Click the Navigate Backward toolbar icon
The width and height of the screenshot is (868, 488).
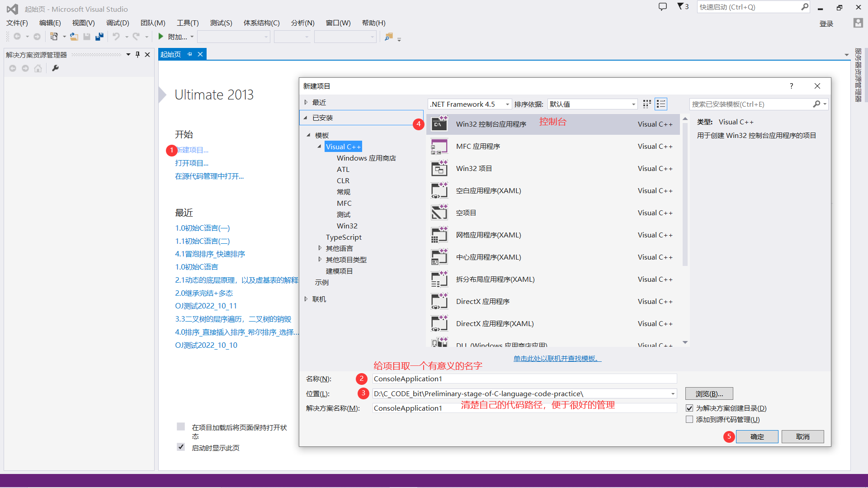pos(17,37)
